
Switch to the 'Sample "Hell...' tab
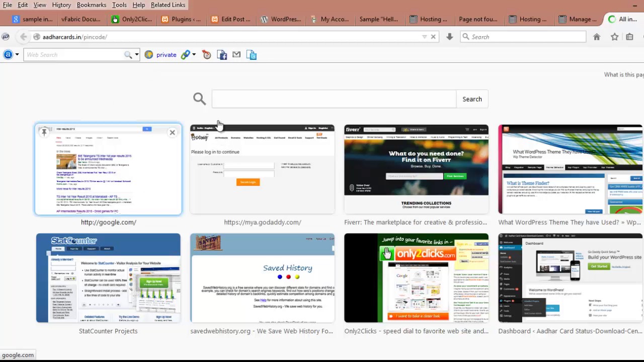click(378, 19)
